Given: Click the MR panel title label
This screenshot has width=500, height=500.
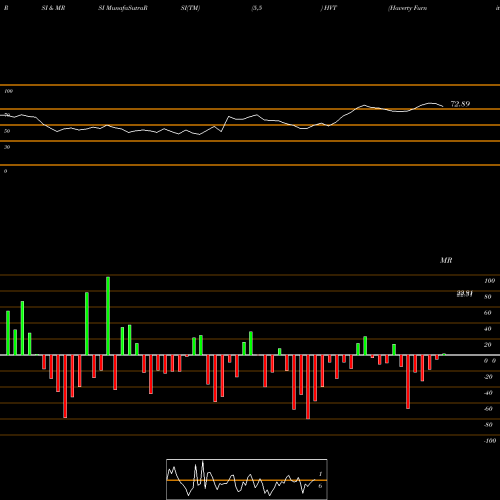Looking at the screenshot, I should [446, 260].
